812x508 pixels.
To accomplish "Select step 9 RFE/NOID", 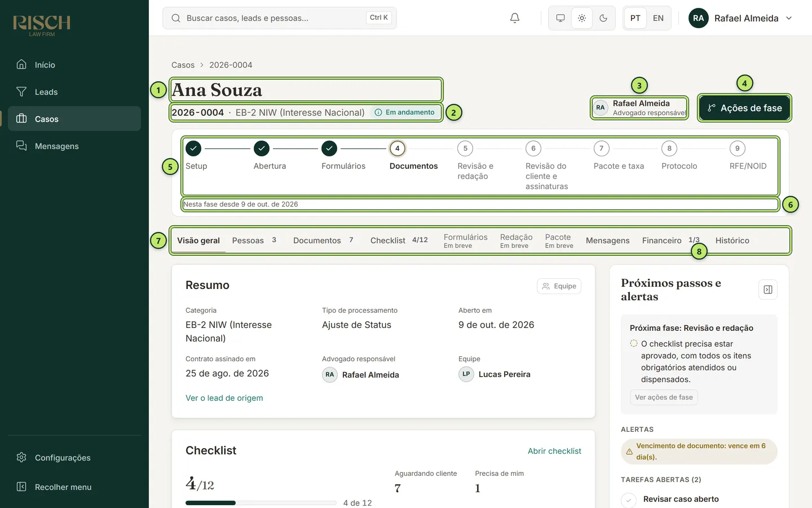I will click(x=738, y=148).
